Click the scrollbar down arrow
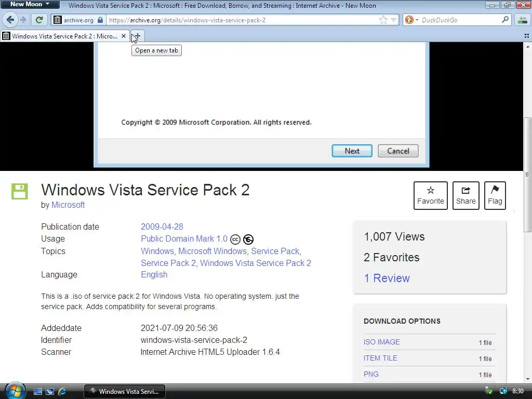This screenshot has height=399, width=532. pos(527,379)
